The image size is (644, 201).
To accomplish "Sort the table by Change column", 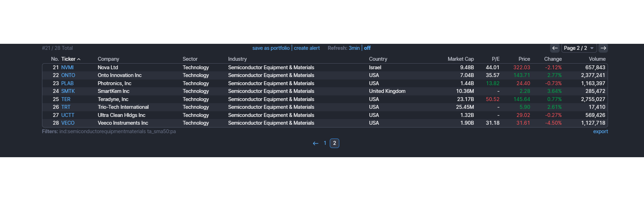I will tap(553, 59).
